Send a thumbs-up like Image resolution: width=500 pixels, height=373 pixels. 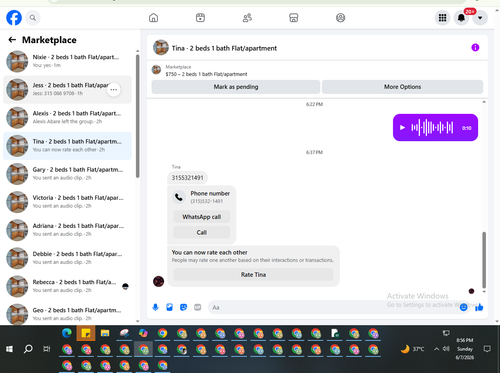pos(479,307)
